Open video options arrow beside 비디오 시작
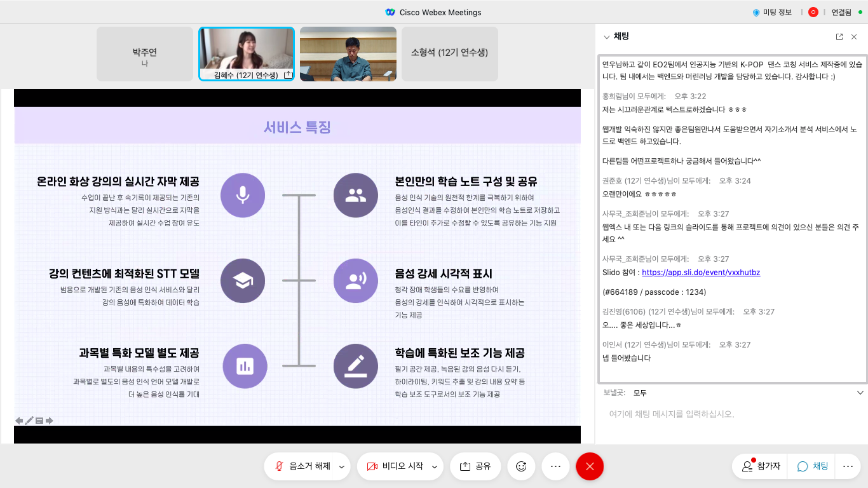Screen dimensions: 868x488 click(435, 466)
